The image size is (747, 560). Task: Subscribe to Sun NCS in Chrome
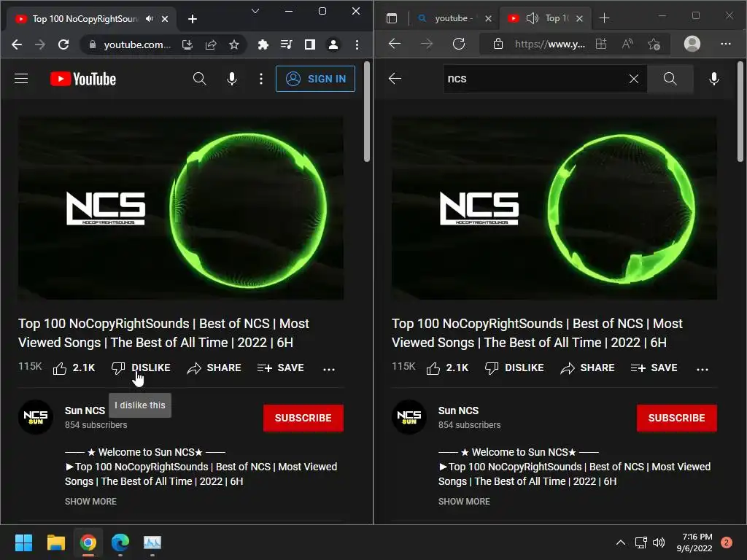pyautogui.click(x=303, y=418)
